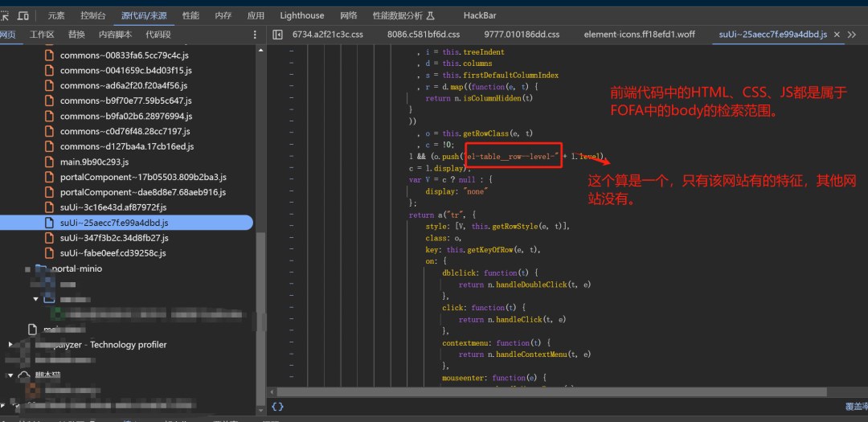Click 'key: this.getKeyOfRow(e, t),' line
The image size is (868, 422).
click(x=483, y=250)
